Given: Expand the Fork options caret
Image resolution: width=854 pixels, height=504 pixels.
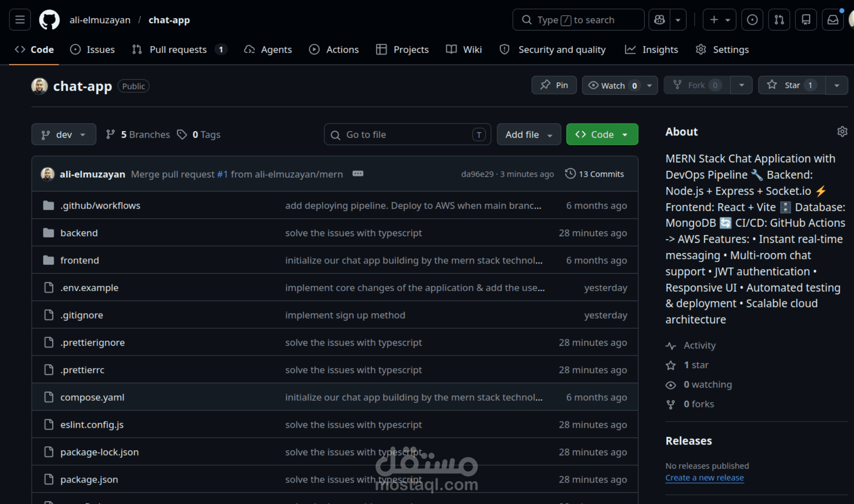Looking at the screenshot, I should tap(742, 85).
